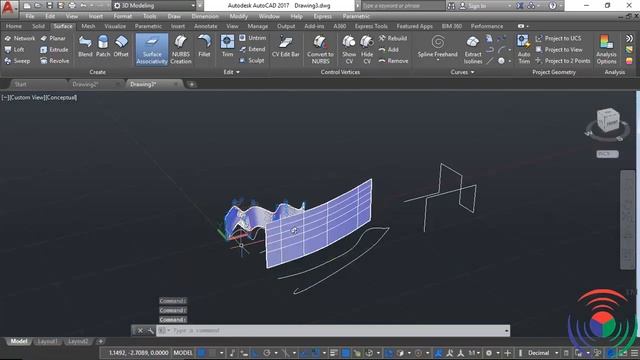The image size is (640, 360).
Task: Open the Home ribbon tab
Action: point(14,26)
